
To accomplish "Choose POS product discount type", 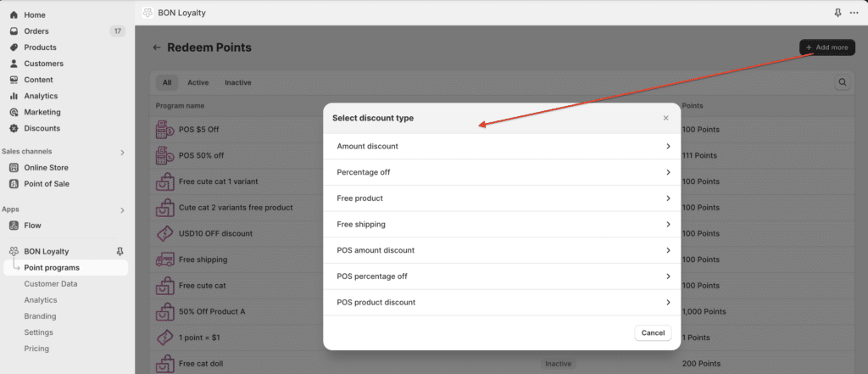I will coord(502,303).
